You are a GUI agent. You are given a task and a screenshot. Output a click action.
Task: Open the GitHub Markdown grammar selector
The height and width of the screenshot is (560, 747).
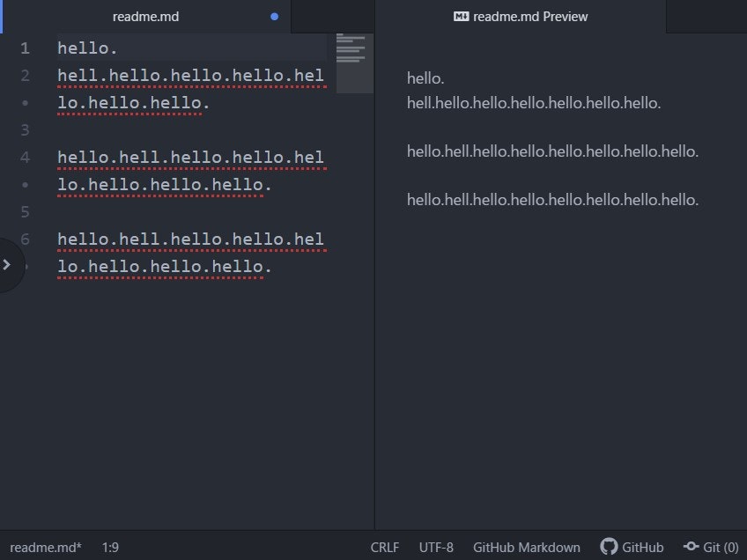[x=527, y=548]
